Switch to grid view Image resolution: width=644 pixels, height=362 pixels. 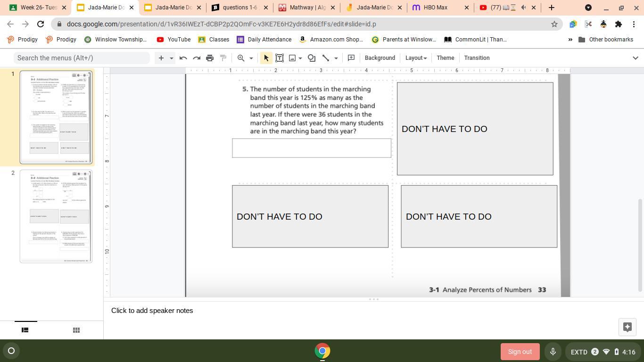pos(76,330)
